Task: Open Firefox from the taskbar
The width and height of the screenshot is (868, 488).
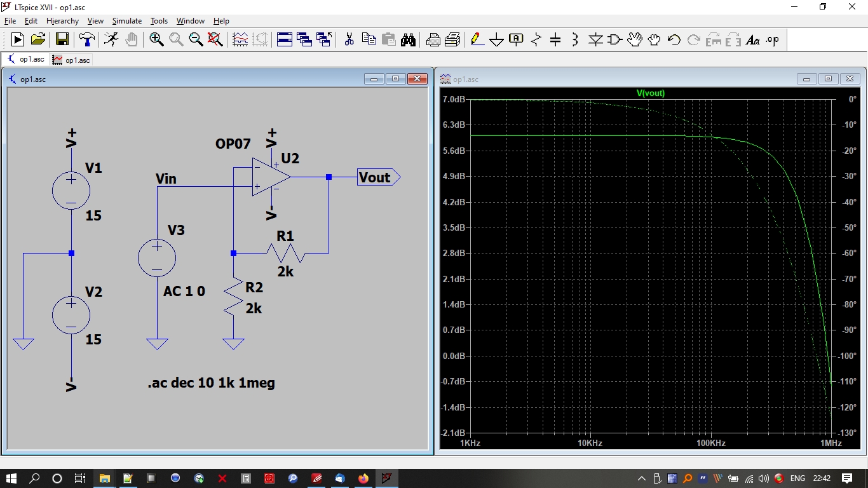Action: point(363,478)
